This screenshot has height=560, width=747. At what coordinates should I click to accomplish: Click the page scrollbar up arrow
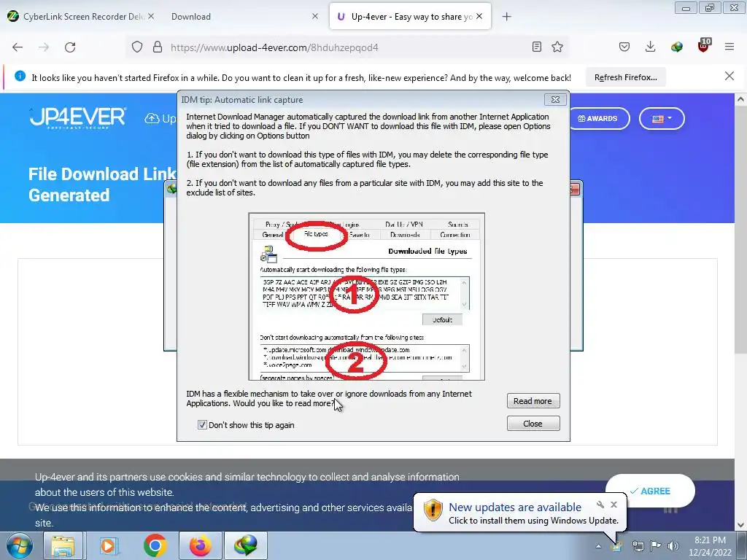point(741,99)
